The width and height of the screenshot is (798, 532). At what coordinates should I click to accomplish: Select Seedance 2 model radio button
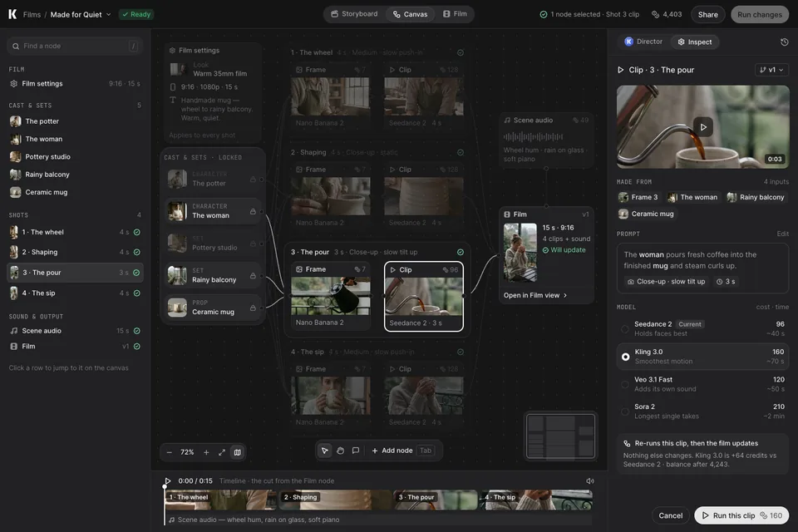pos(625,329)
